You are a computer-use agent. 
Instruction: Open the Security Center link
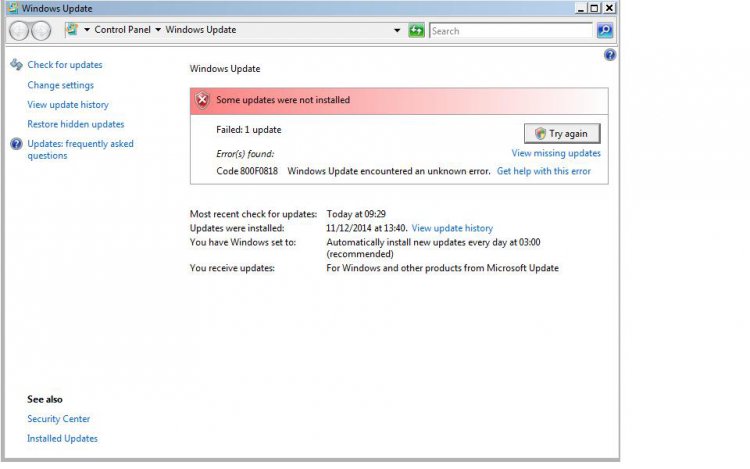(x=58, y=419)
